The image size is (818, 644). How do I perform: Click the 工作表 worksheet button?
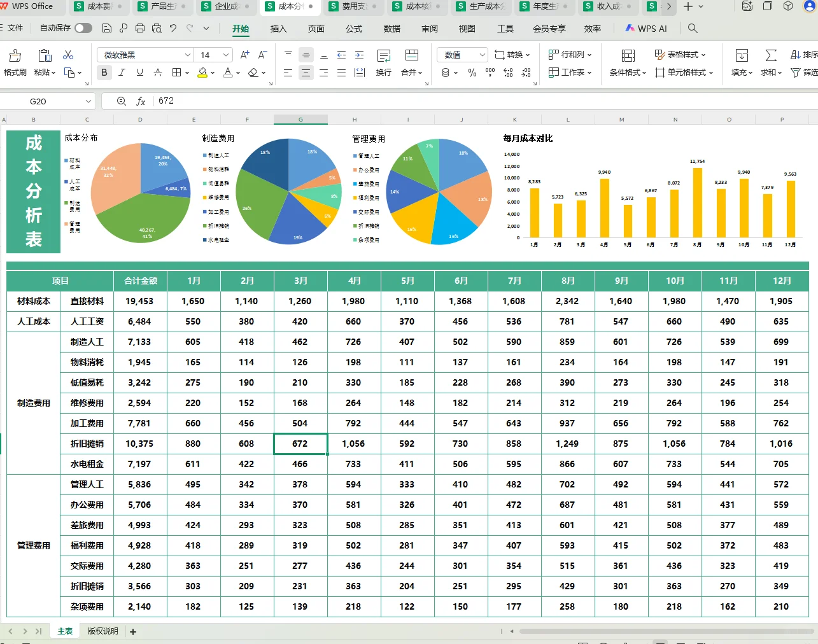[570, 73]
